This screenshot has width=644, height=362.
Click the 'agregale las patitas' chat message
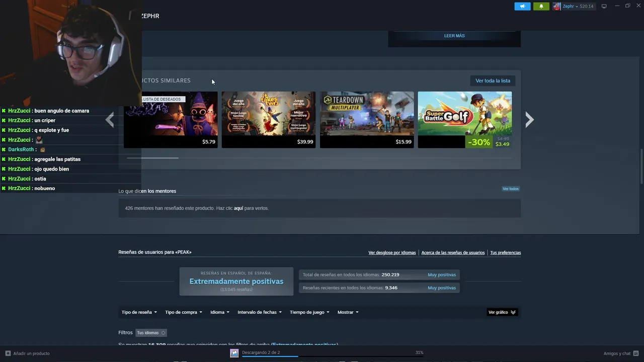[x=41, y=159]
